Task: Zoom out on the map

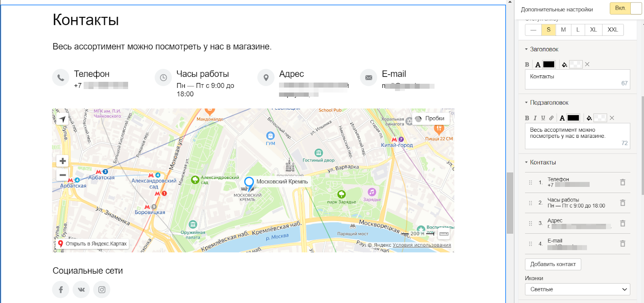Action: tap(63, 175)
